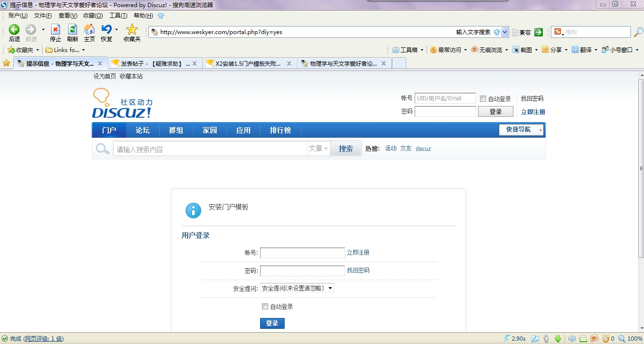The image size is (644, 344).
Task: Open the 文件 menu
Action: coord(43,16)
